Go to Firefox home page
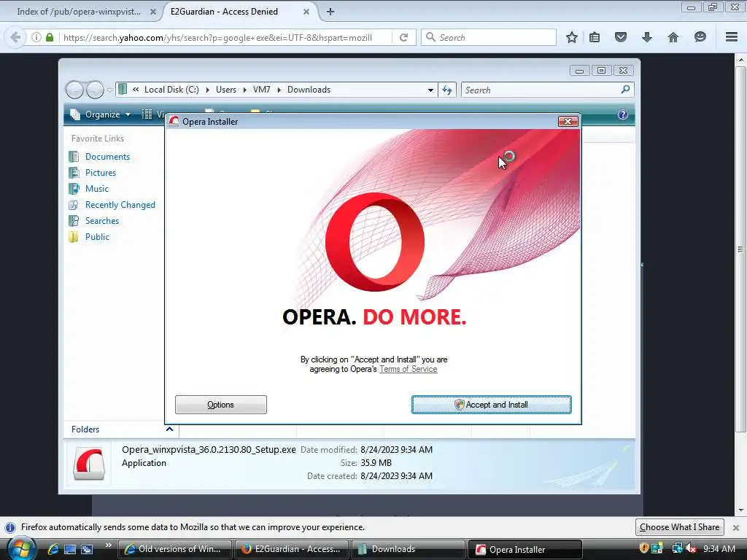This screenshot has width=747, height=560. tap(673, 37)
